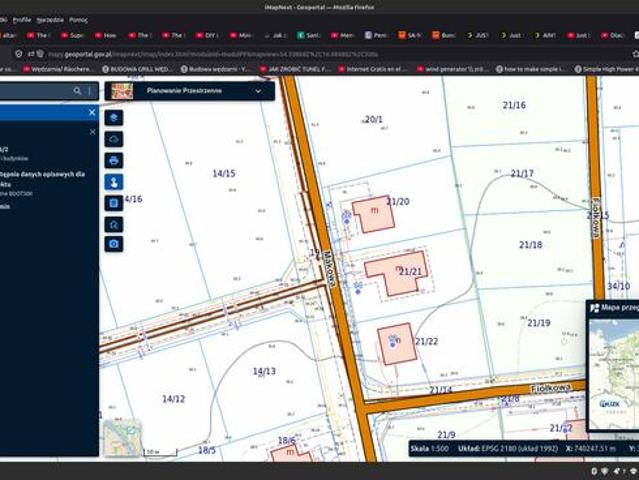This screenshot has height=480, width=639.
Task: Click the Skala 1:500 scale selector
Action: coord(430,449)
